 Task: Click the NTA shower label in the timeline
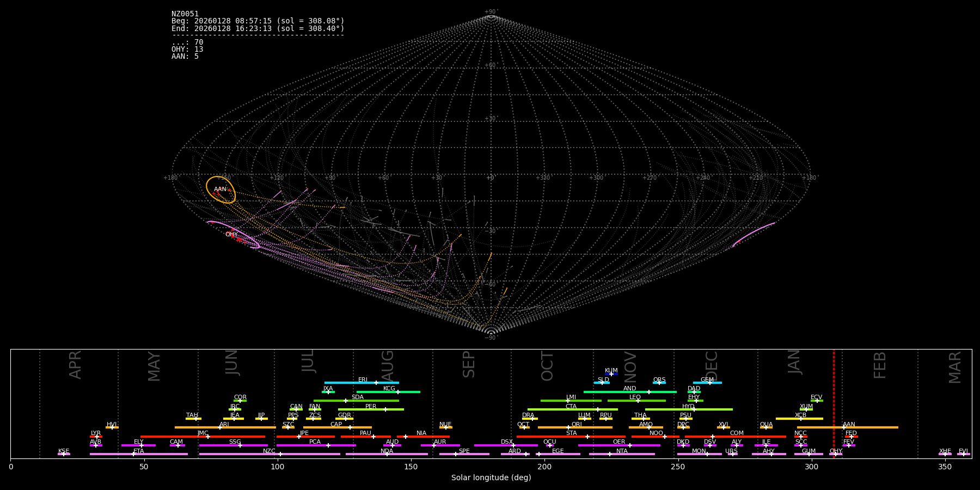tap(622, 451)
